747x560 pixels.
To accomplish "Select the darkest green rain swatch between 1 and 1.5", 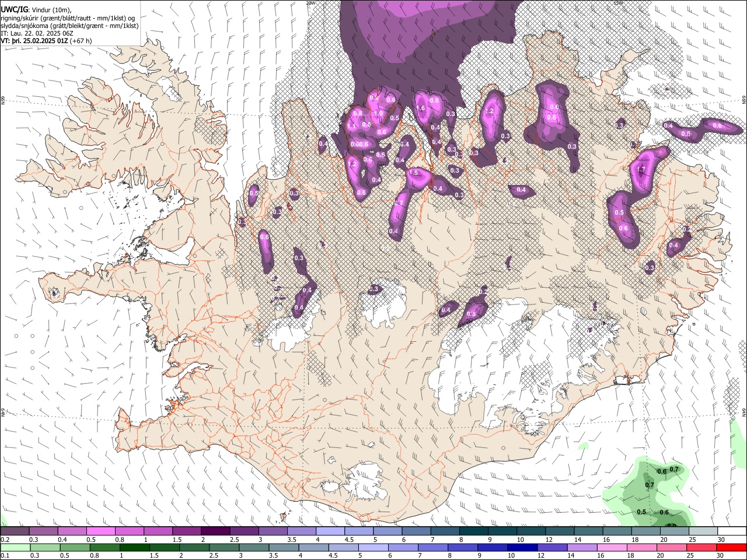I will (134, 548).
